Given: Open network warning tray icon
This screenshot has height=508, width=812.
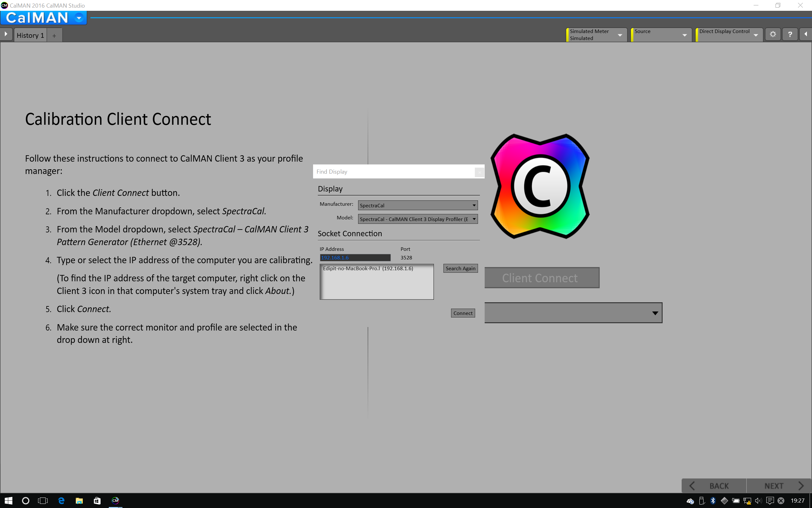Looking at the screenshot, I should (747, 501).
